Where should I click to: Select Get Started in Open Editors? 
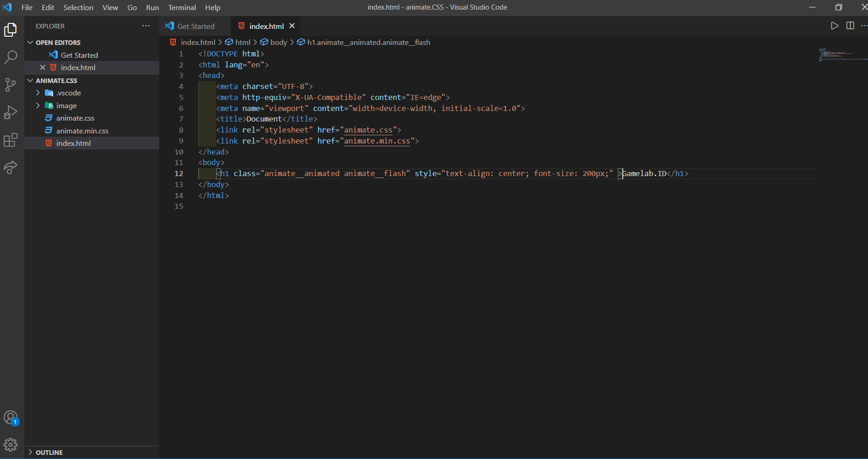[x=92, y=55]
